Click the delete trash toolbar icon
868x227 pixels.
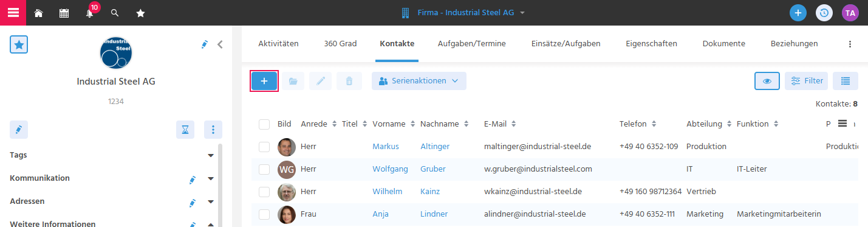coord(349,81)
